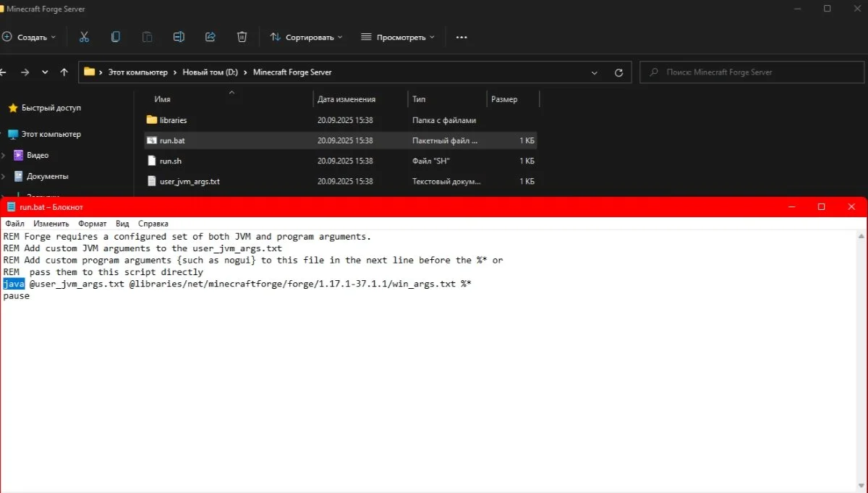Click '@user_jvm_args.txt' in the java command line
The image size is (868, 493).
tap(77, 284)
